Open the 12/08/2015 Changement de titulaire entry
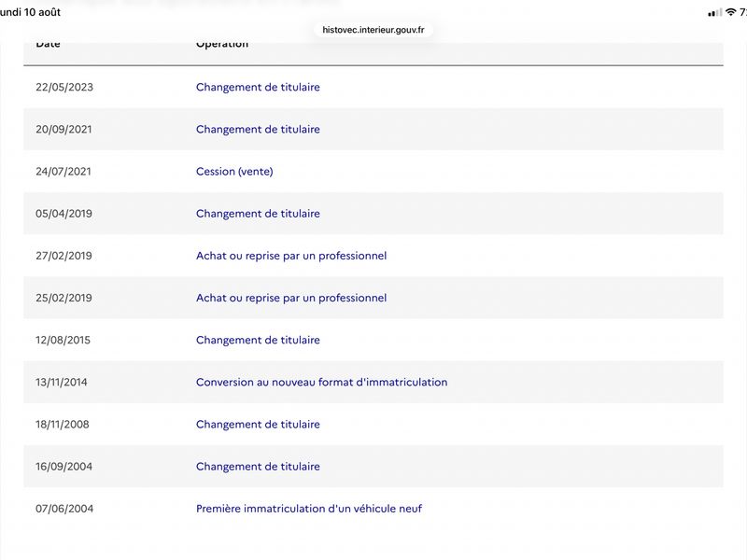Viewport: 747px width, 560px height. (258, 340)
